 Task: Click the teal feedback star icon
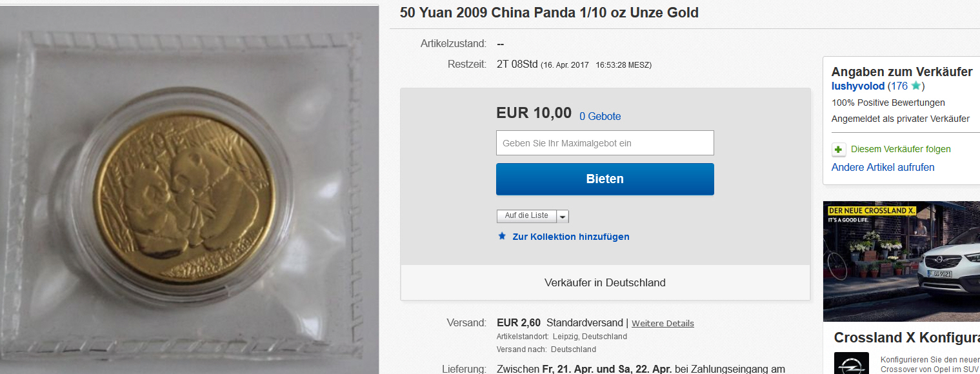coord(915,86)
